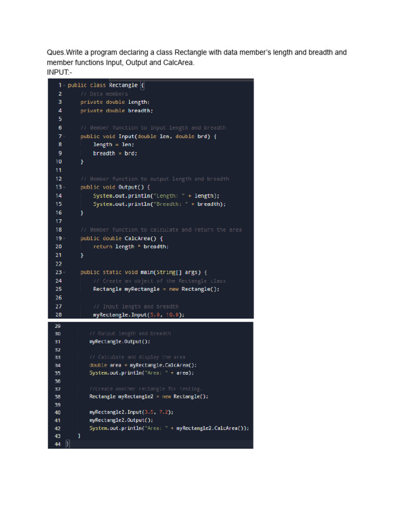Viewport: 399px width, 532px height.
Task: Select the 'private double length;' line
Action: pyautogui.click(x=115, y=102)
